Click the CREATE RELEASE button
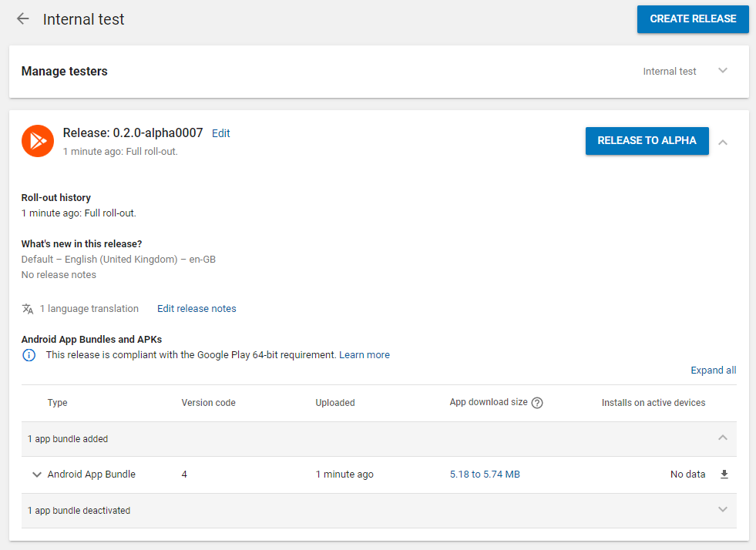This screenshot has width=756, height=550. point(693,19)
